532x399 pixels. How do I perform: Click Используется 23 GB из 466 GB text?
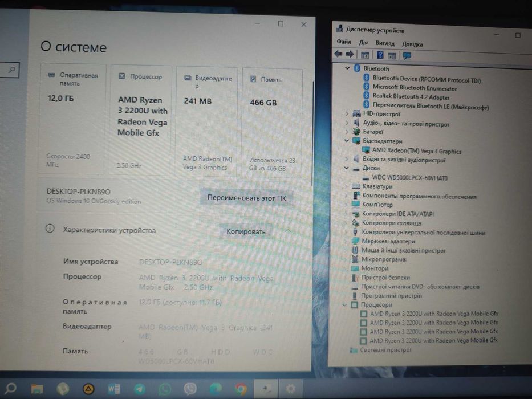(x=272, y=164)
